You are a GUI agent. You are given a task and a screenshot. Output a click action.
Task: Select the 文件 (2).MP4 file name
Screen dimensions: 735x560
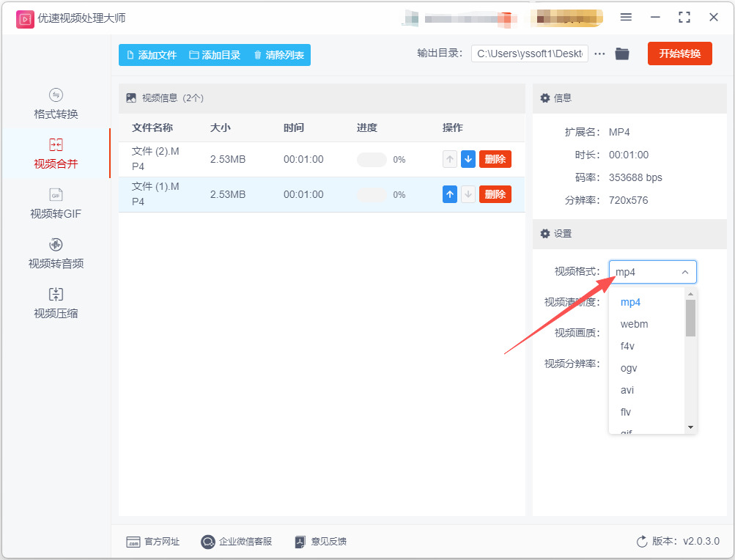[x=155, y=158]
